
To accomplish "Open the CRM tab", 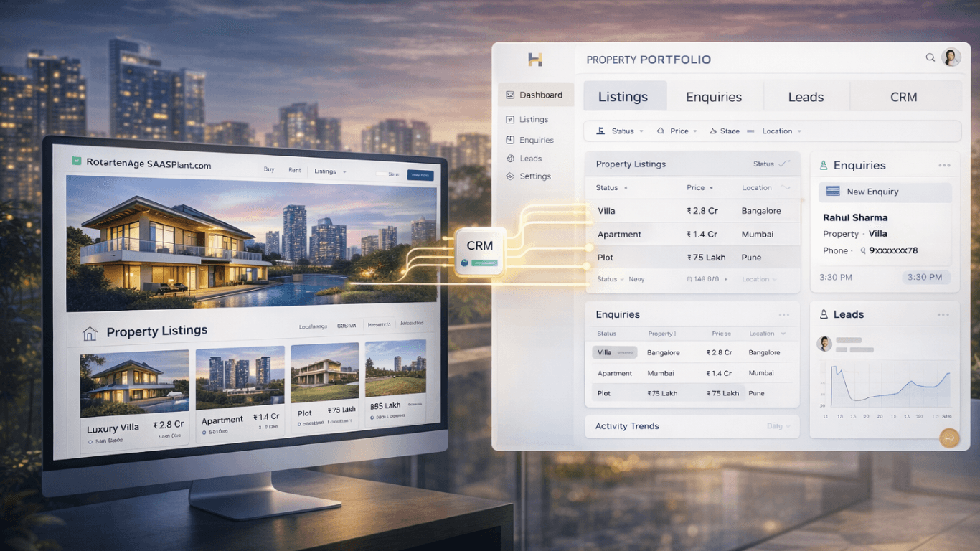I will pyautogui.click(x=904, y=96).
